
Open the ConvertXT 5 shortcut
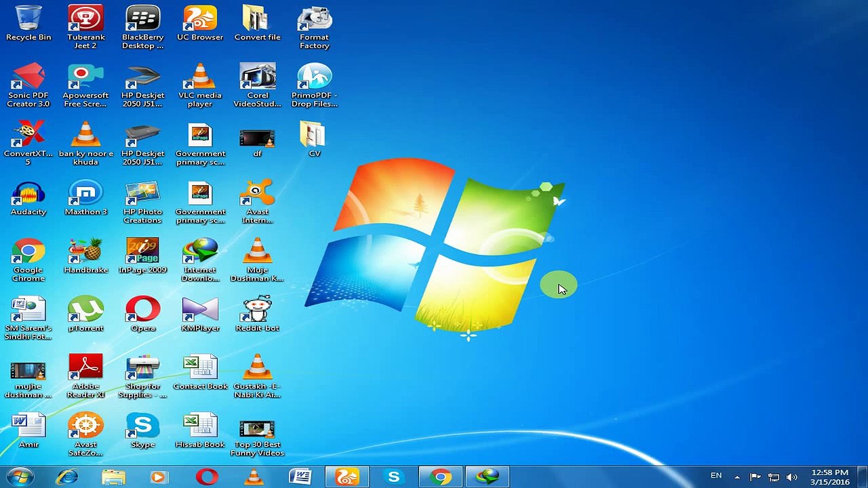click(28, 144)
